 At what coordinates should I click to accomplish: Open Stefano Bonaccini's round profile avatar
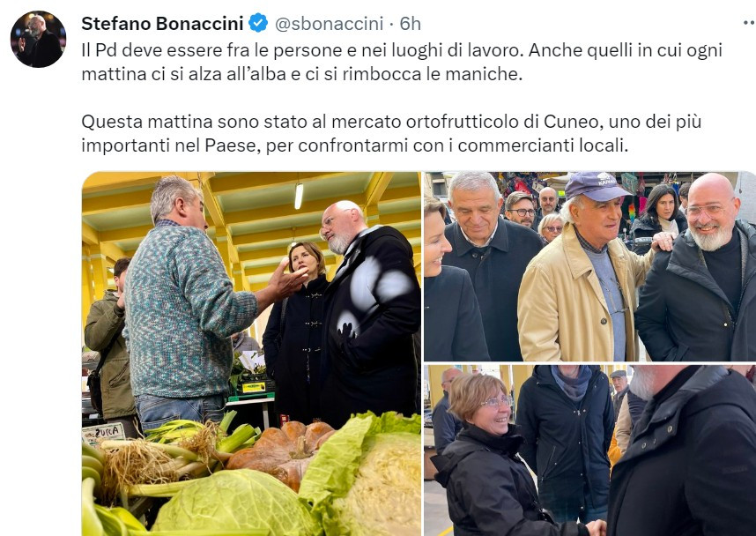pos(38,39)
